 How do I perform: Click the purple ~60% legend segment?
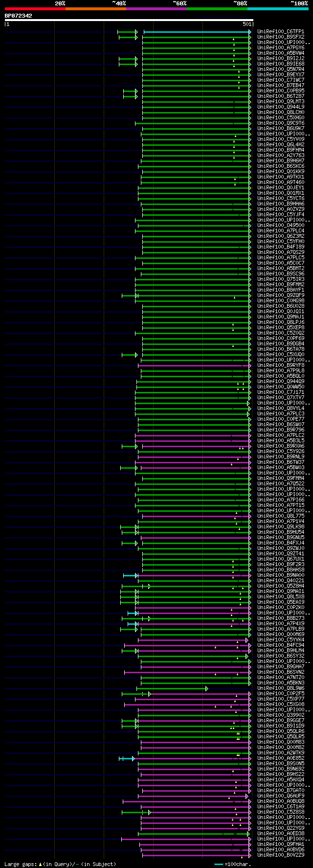click(x=156, y=9)
